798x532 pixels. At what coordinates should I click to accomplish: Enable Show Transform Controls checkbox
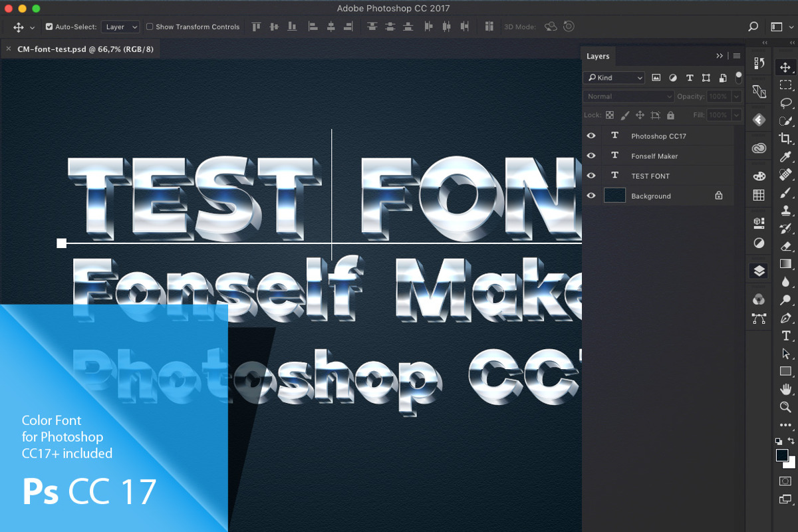click(150, 27)
